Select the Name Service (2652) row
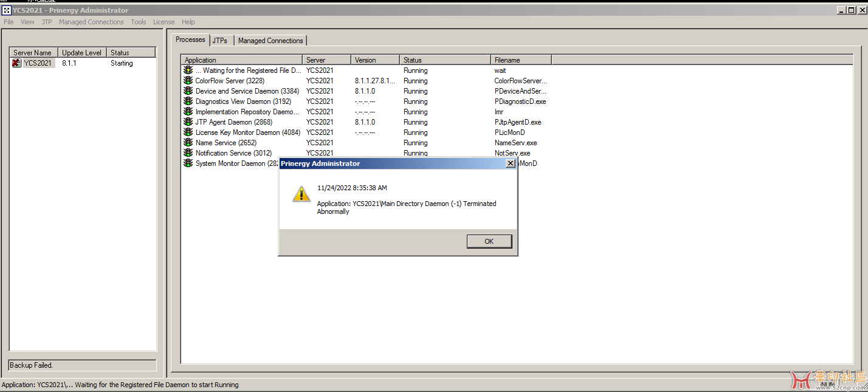This screenshot has height=392, width=868. (366, 143)
